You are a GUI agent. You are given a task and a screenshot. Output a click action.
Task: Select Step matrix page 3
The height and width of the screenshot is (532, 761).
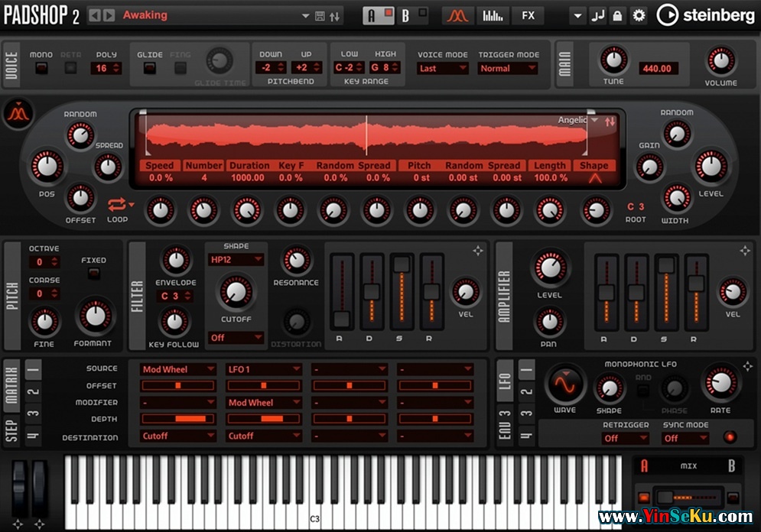(33, 415)
